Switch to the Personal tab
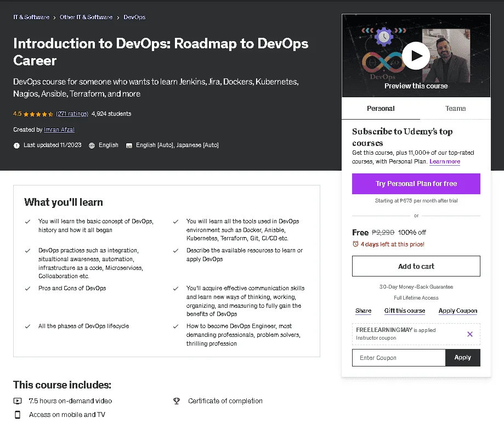Screen dimensions: 504x434 click(381, 108)
